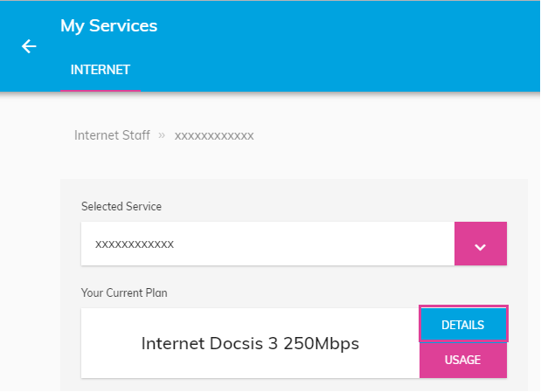Image resolution: width=541 pixels, height=392 pixels.
Task: View plan USAGE
Action: coord(463,360)
